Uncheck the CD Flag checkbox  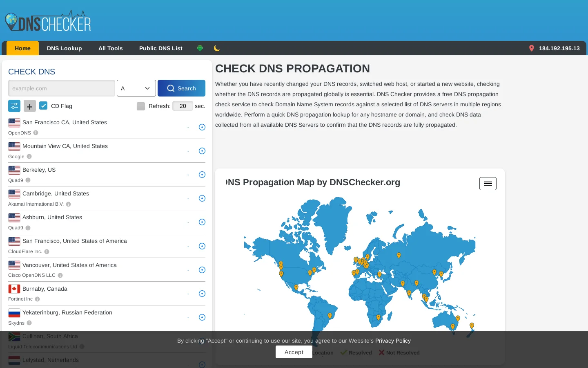(43, 105)
